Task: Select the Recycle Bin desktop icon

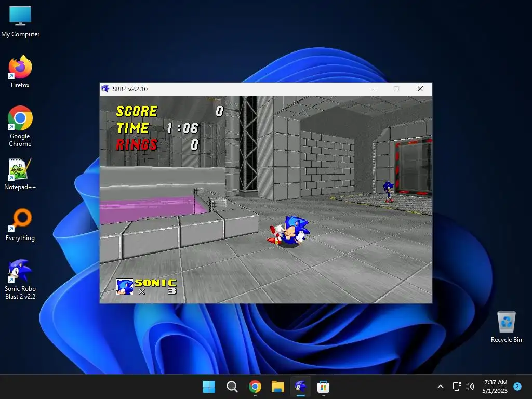Action: (x=506, y=327)
